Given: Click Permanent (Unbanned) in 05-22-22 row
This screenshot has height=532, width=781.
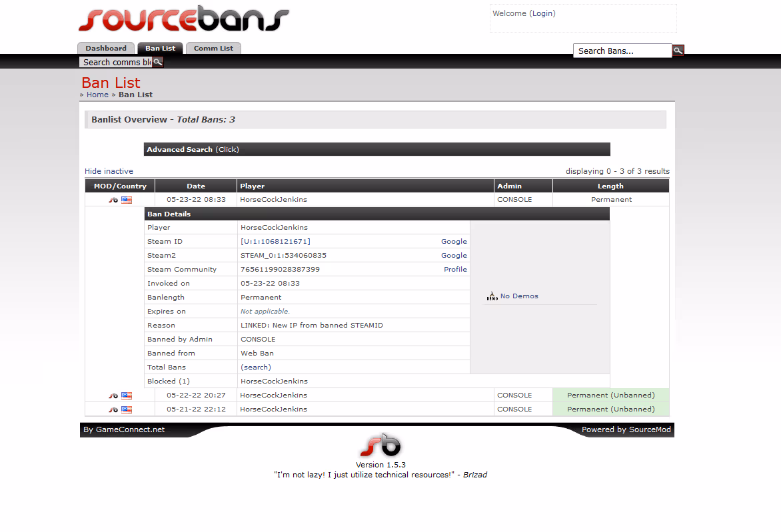Looking at the screenshot, I should [610, 395].
